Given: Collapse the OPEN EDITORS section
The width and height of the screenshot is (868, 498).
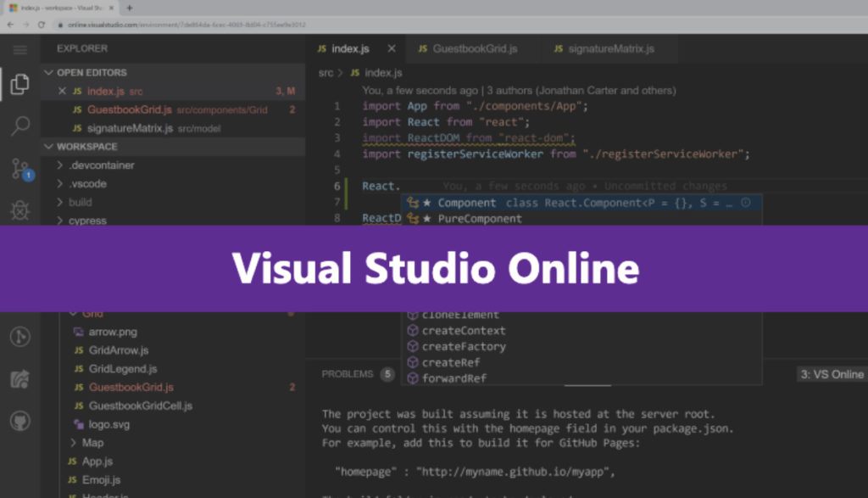Looking at the screenshot, I should tap(87, 72).
